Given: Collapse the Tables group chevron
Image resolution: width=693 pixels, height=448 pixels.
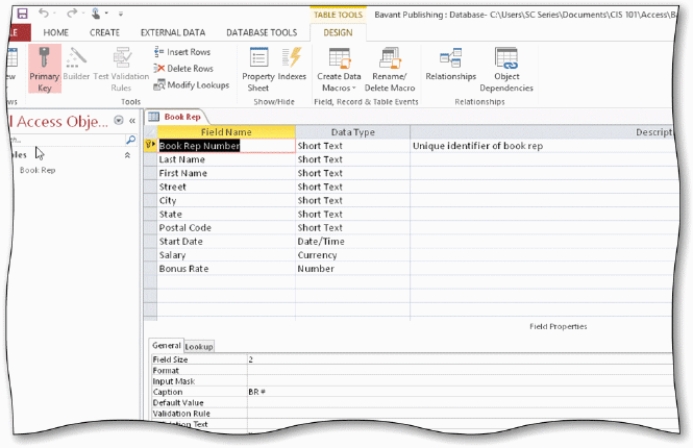Looking at the screenshot, I should tap(127, 155).
